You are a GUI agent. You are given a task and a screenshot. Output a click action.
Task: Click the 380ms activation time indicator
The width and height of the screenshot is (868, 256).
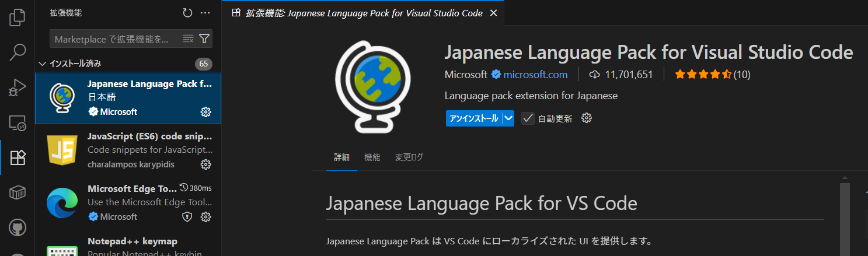tap(196, 188)
